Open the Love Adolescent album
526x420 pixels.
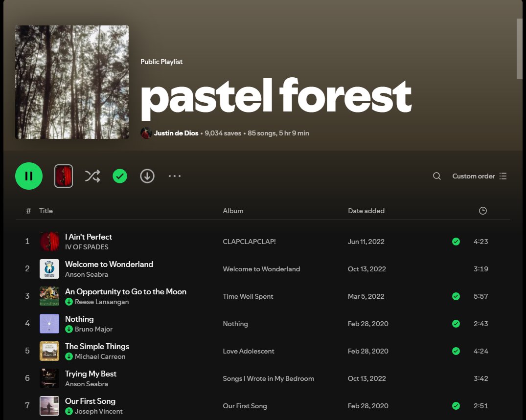249,351
